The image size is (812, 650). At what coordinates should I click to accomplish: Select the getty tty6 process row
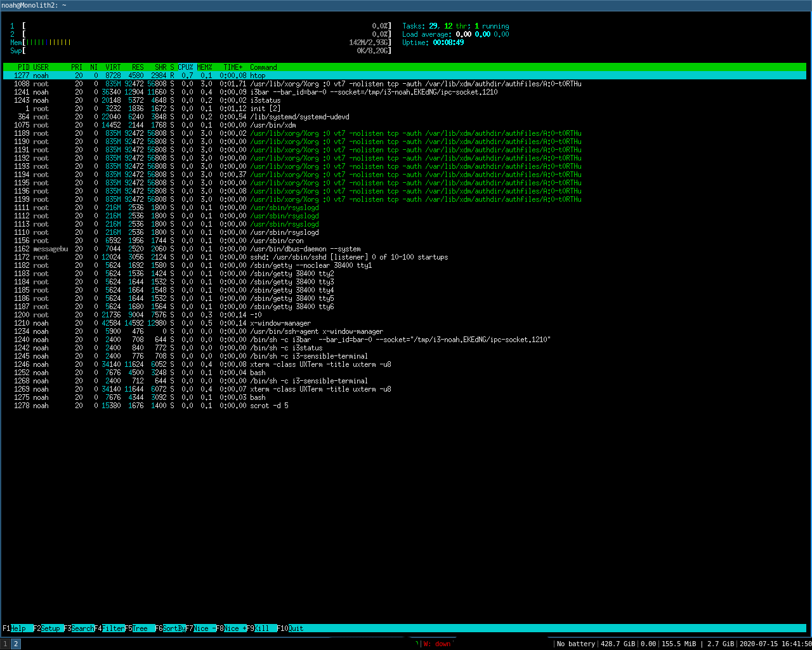pyautogui.click(x=405, y=307)
